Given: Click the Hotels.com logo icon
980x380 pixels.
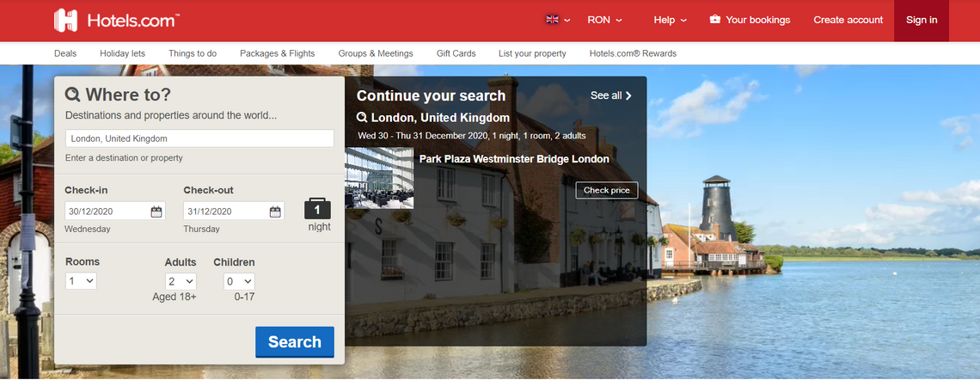Looking at the screenshot, I should coord(66,21).
